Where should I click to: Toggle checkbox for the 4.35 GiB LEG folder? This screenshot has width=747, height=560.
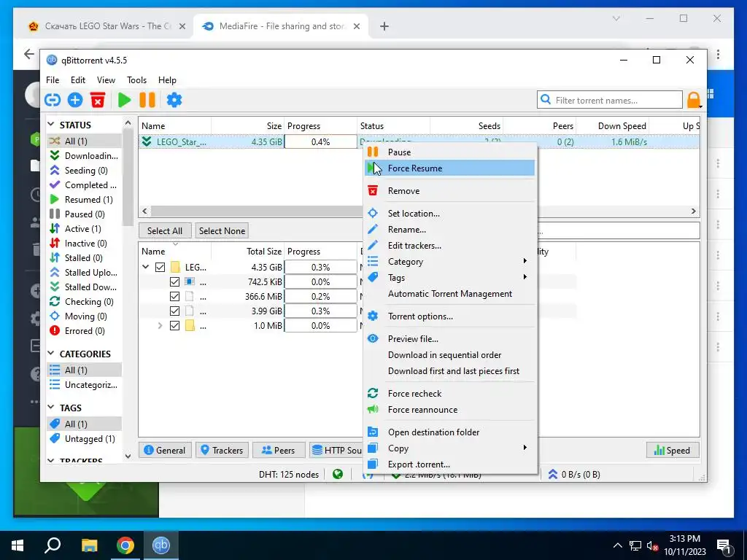point(160,267)
